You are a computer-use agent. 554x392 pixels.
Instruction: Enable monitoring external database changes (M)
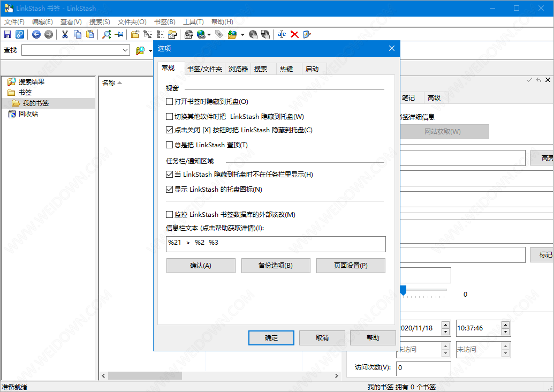point(169,214)
